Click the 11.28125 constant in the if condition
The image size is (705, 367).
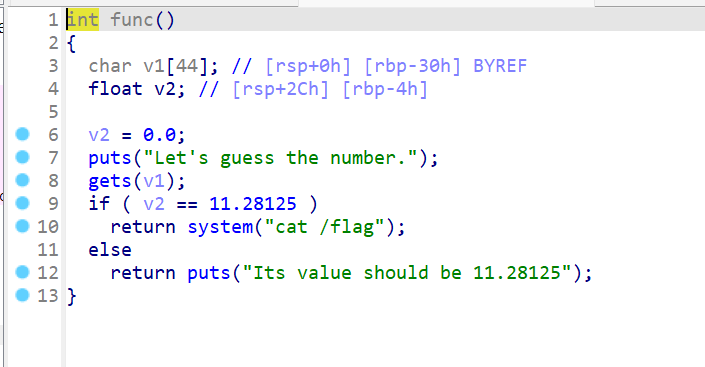[253, 204]
